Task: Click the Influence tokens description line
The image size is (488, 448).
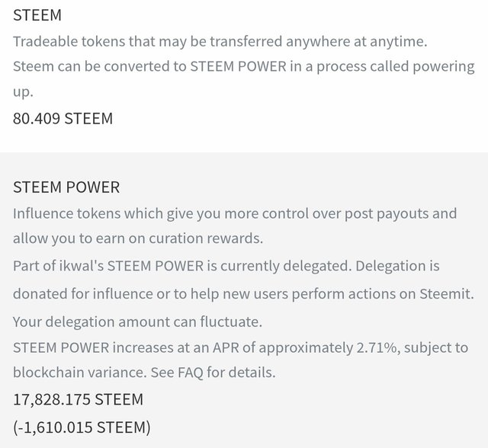Action: (235, 214)
